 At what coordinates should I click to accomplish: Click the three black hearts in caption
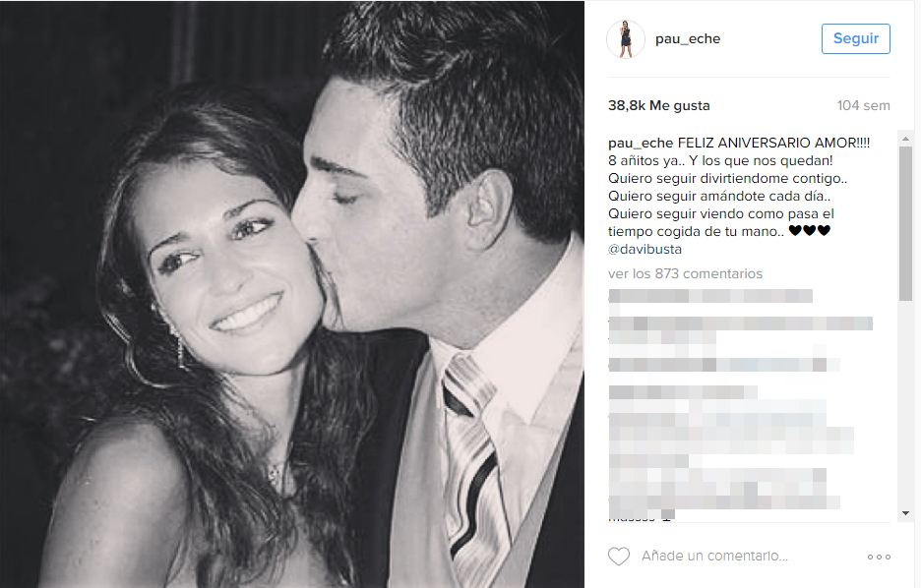pos(810,231)
